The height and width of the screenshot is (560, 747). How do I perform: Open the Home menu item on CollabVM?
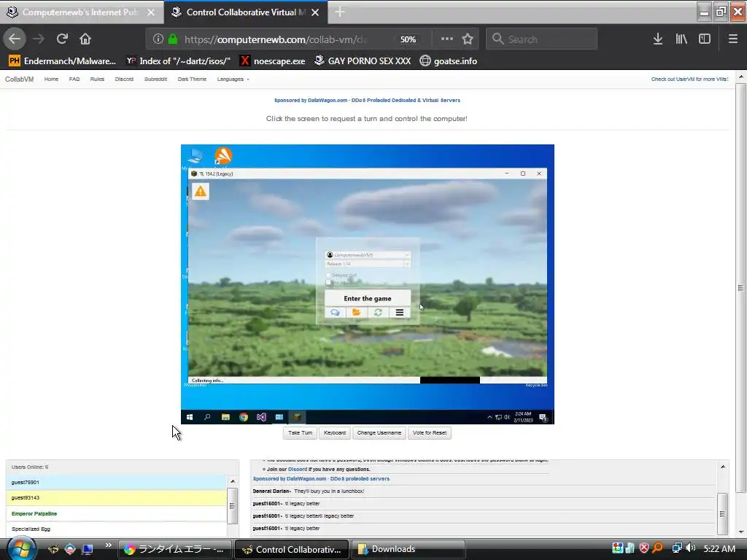pos(52,79)
